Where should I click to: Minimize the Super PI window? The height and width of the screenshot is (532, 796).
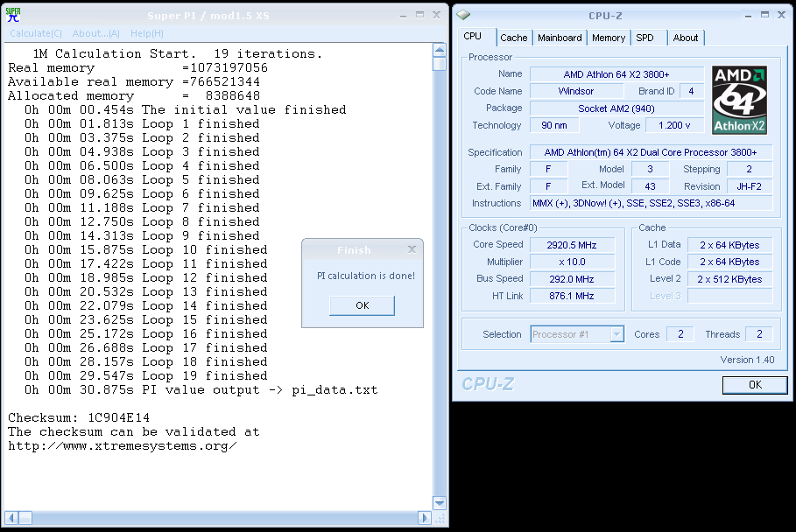pyautogui.click(x=403, y=15)
